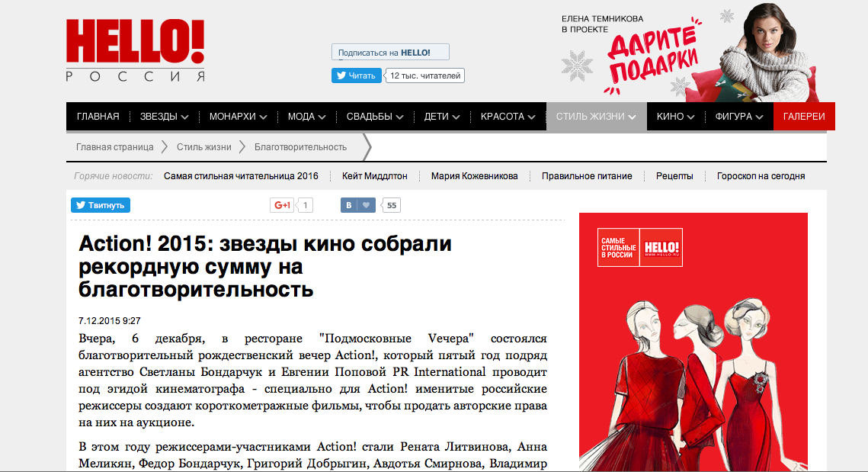The width and height of the screenshot is (868, 472).
Task: Click the HELLO! Россия logo
Action: 136,50
